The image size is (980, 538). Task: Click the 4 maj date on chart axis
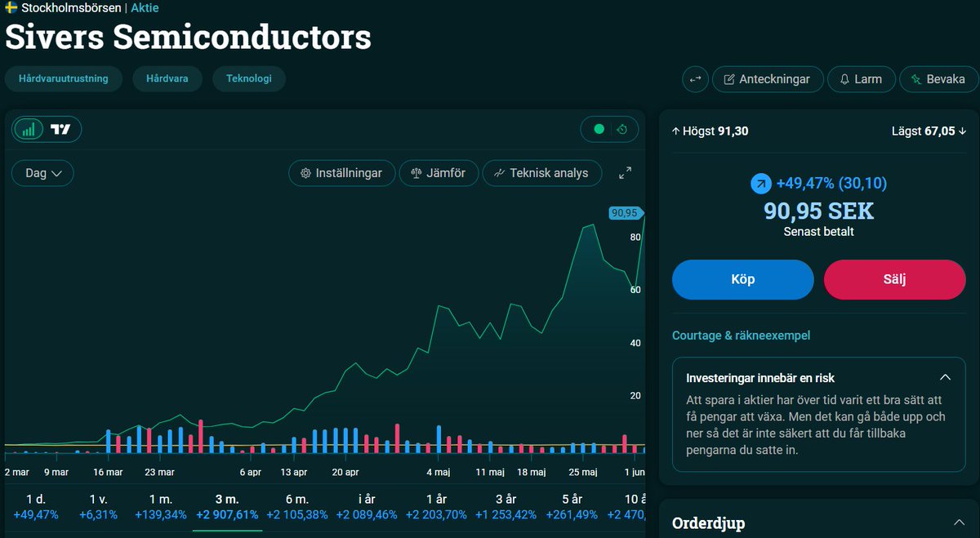439,472
